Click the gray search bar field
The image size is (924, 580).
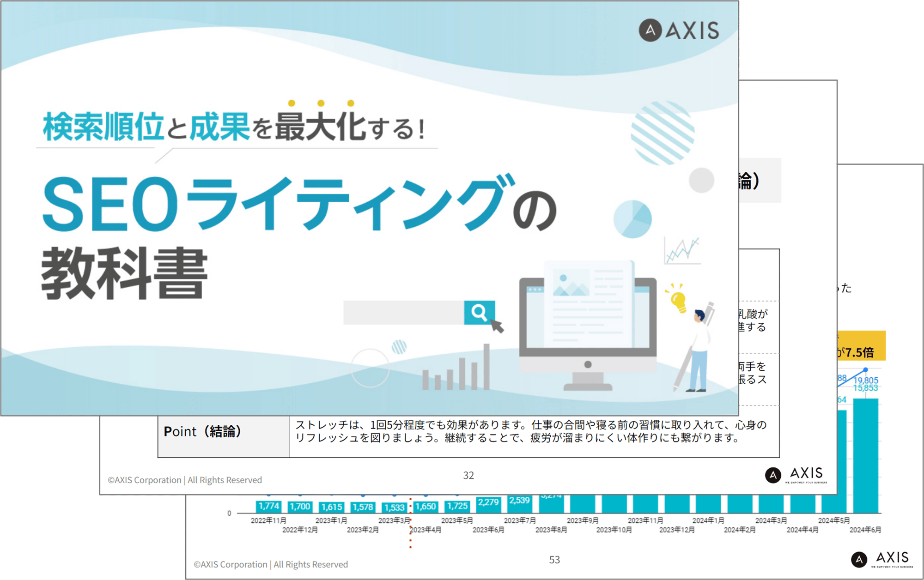tap(404, 313)
